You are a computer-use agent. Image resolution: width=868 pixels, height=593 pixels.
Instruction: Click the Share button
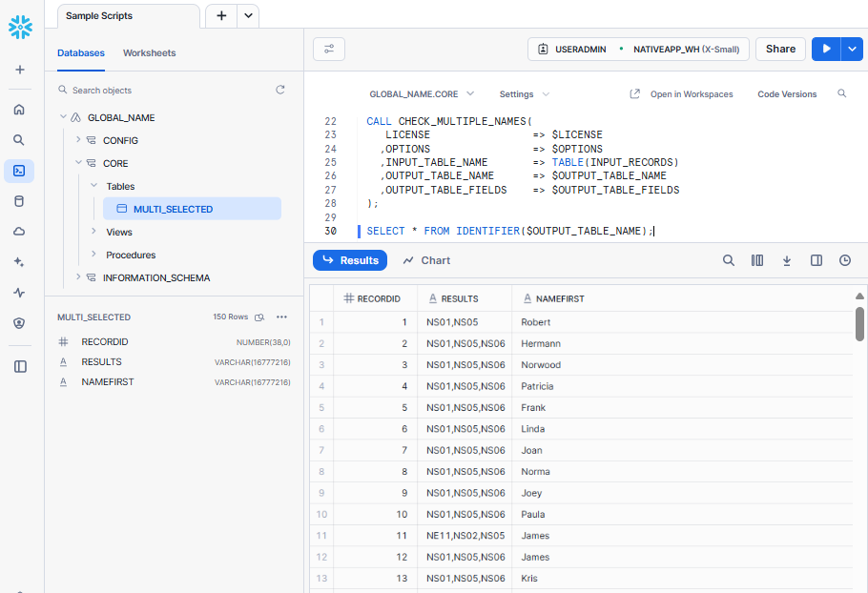point(780,50)
